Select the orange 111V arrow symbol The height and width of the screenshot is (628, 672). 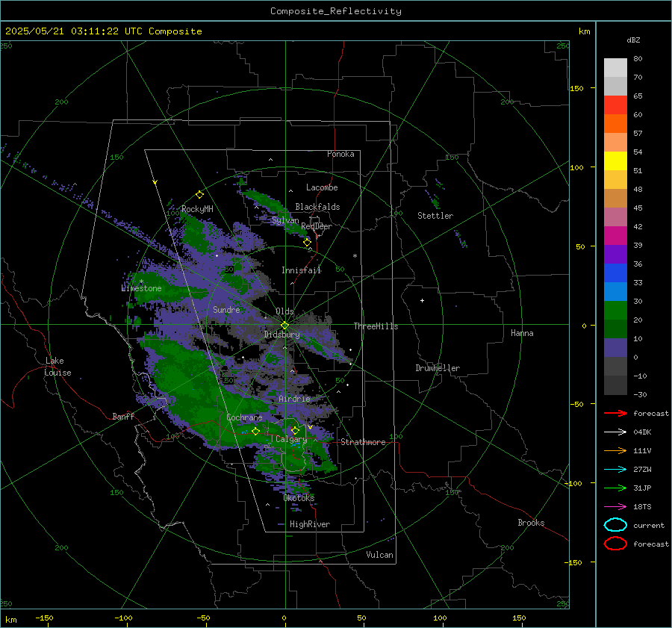pos(615,450)
